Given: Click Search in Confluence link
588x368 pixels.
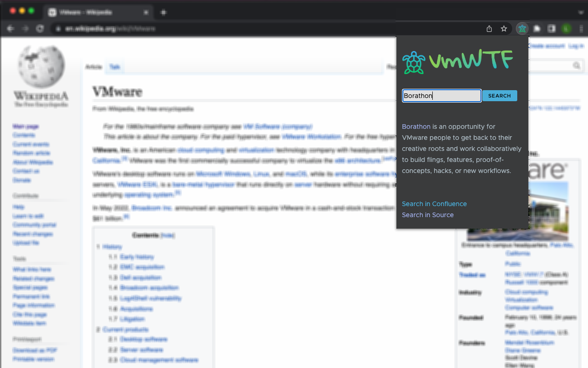Looking at the screenshot, I should click(434, 204).
